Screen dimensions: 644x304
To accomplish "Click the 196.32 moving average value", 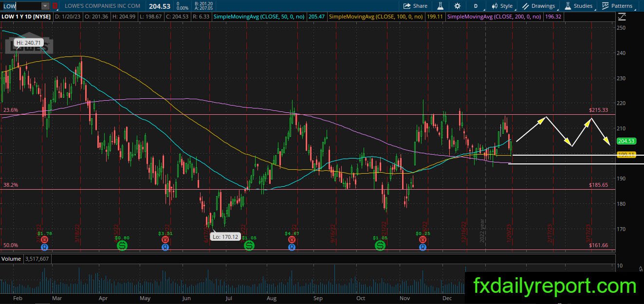I will click(553, 17).
